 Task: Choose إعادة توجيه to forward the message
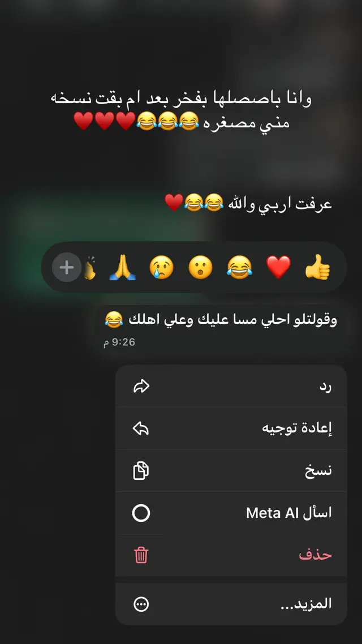coord(231,429)
